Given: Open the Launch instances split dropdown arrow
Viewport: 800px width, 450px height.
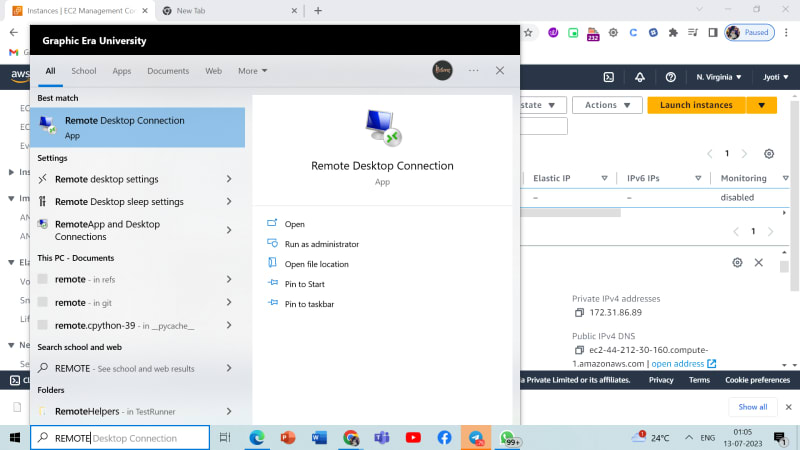Looking at the screenshot, I should coord(762,105).
